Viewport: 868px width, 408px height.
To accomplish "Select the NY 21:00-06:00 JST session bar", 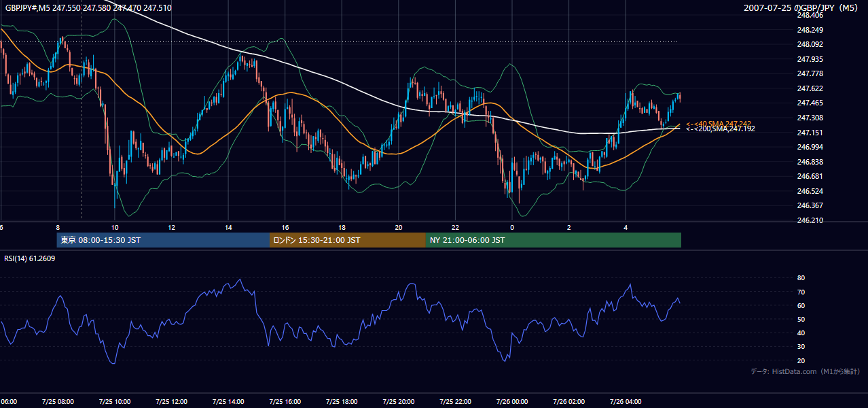I will coord(554,240).
